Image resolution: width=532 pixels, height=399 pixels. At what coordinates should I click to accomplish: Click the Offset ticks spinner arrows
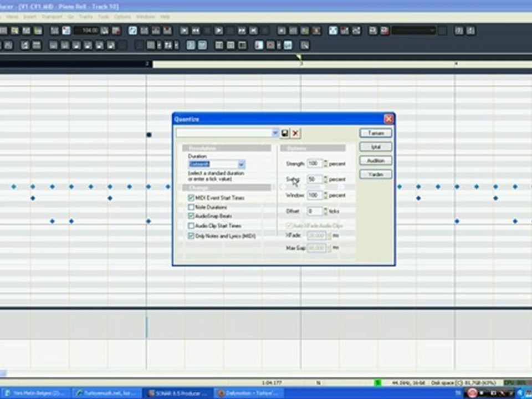click(325, 211)
